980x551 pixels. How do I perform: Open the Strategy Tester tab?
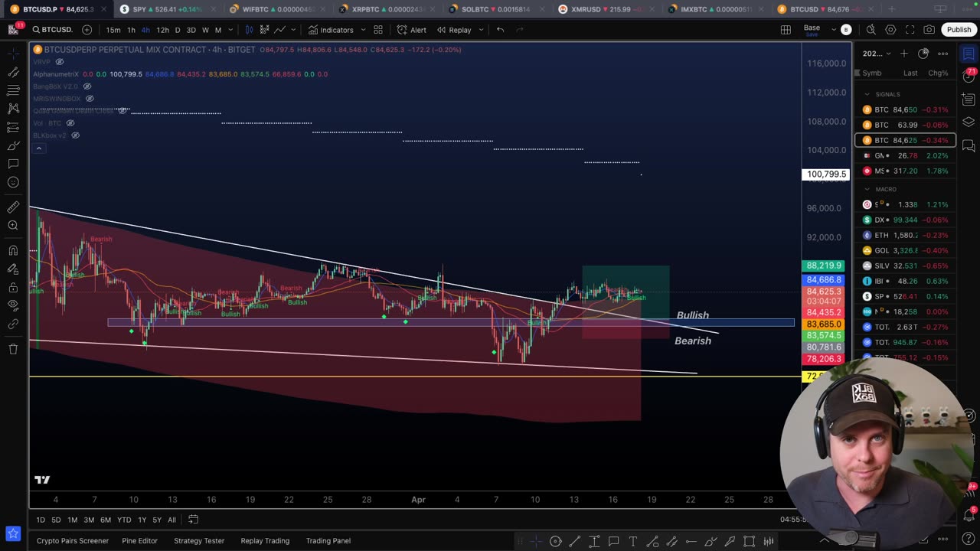click(x=199, y=540)
